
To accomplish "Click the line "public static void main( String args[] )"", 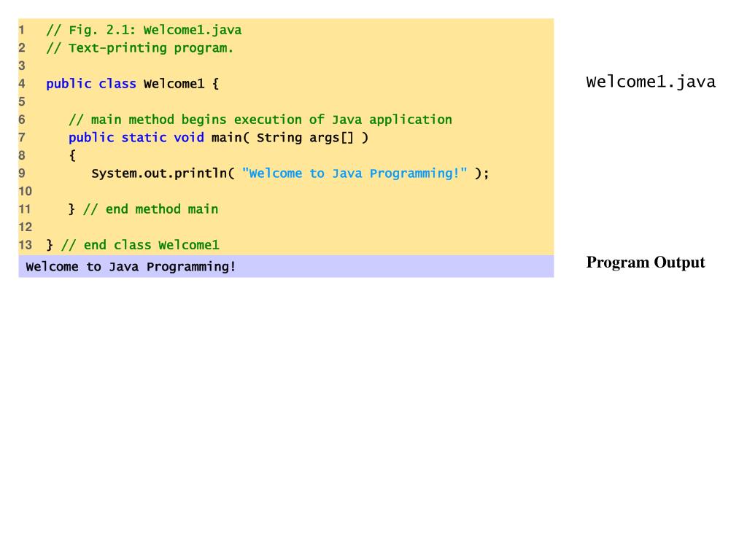I will point(218,138).
